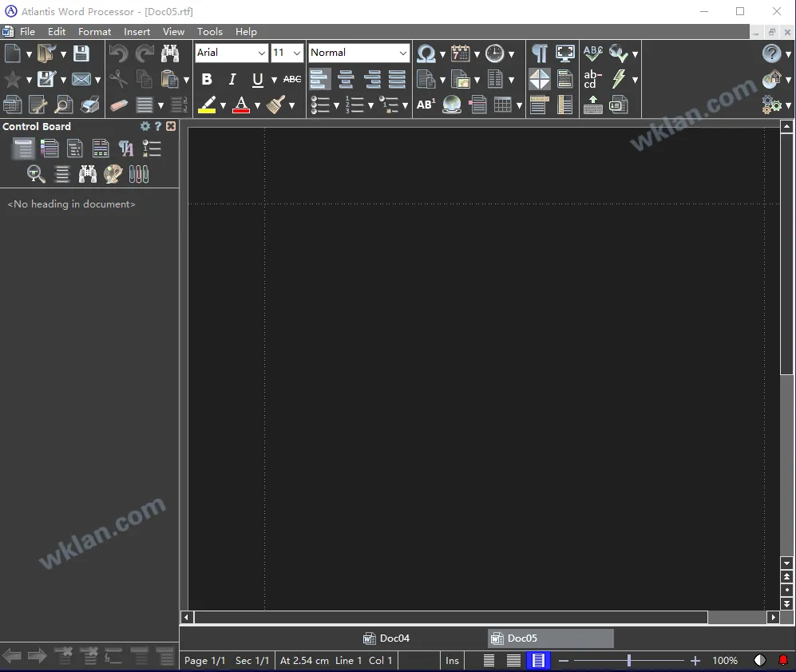Toggle italic formatting

point(232,79)
